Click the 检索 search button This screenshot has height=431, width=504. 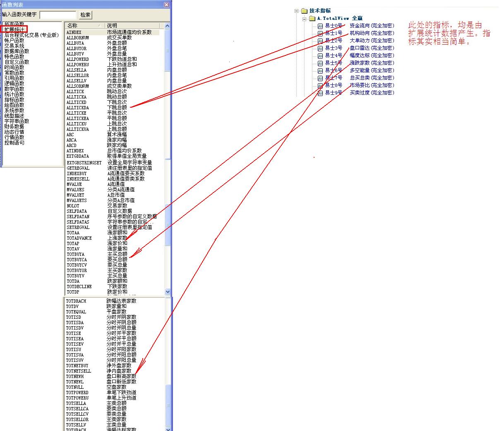pos(85,15)
